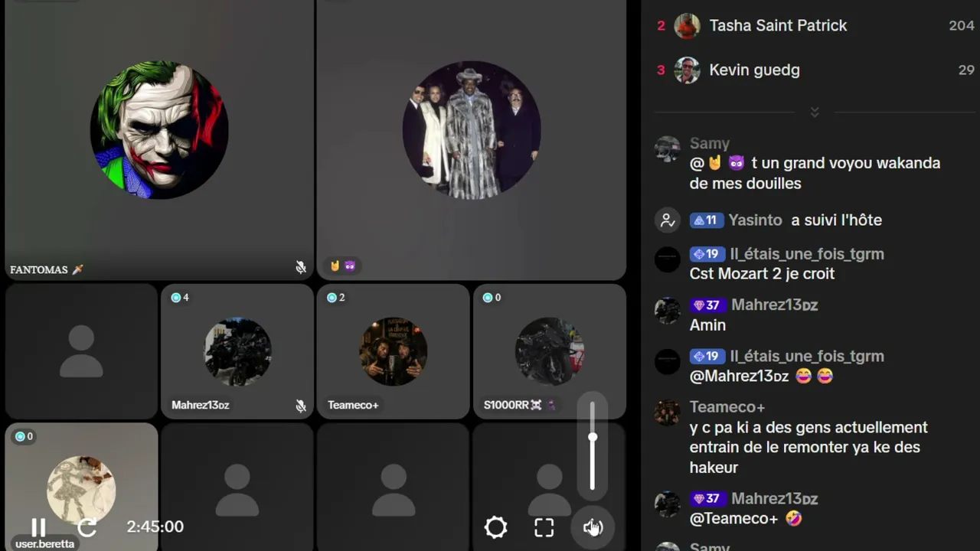Click rank number 3 beside Kevin guedg
The height and width of the screenshot is (551, 980).
pos(661,70)
